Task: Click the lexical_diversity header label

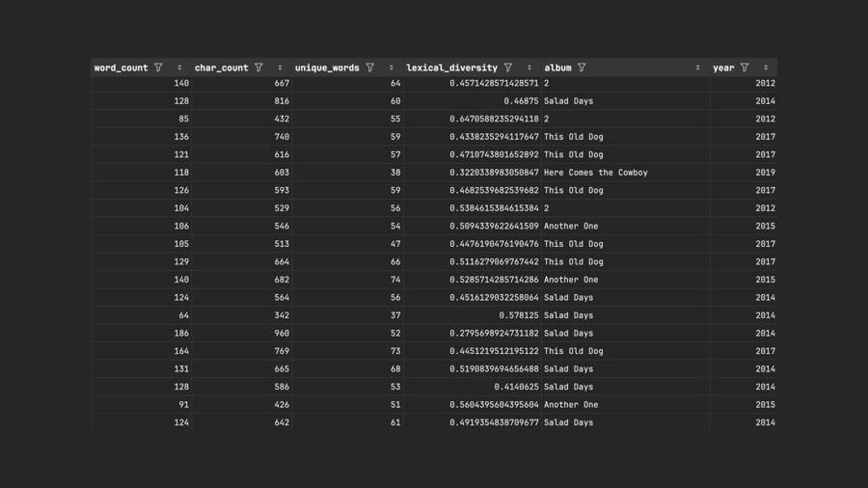Action: point(451,68)
